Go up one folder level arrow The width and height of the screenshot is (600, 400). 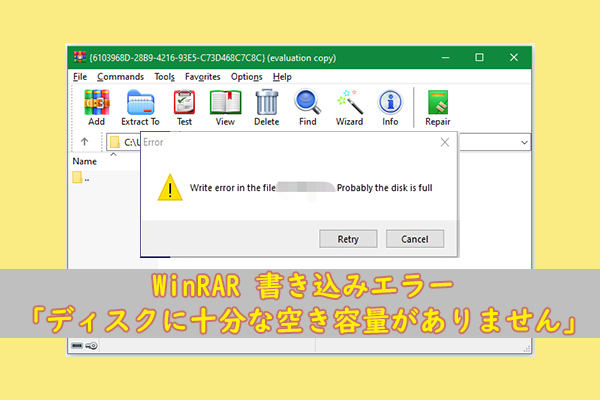tap(85, 142)
